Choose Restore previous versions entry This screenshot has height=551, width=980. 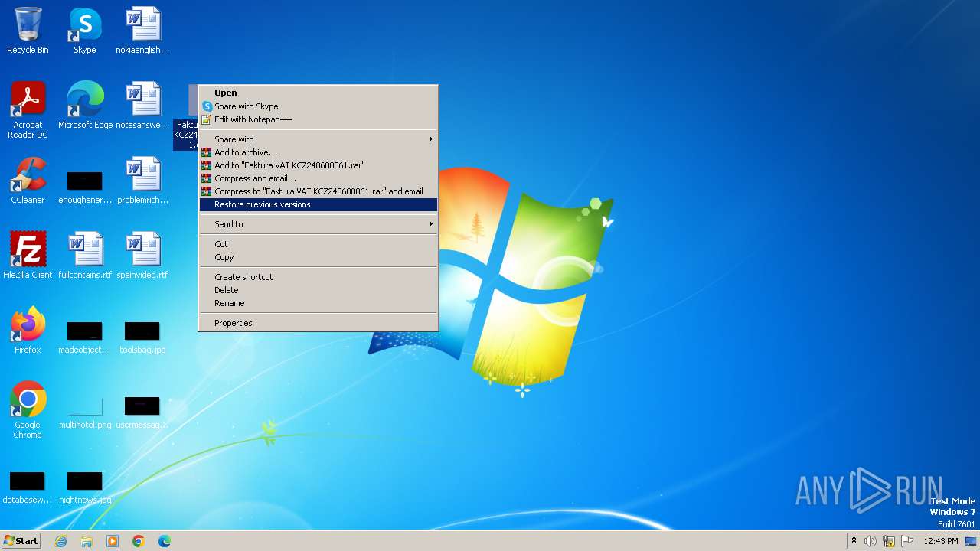pos(318,204)
